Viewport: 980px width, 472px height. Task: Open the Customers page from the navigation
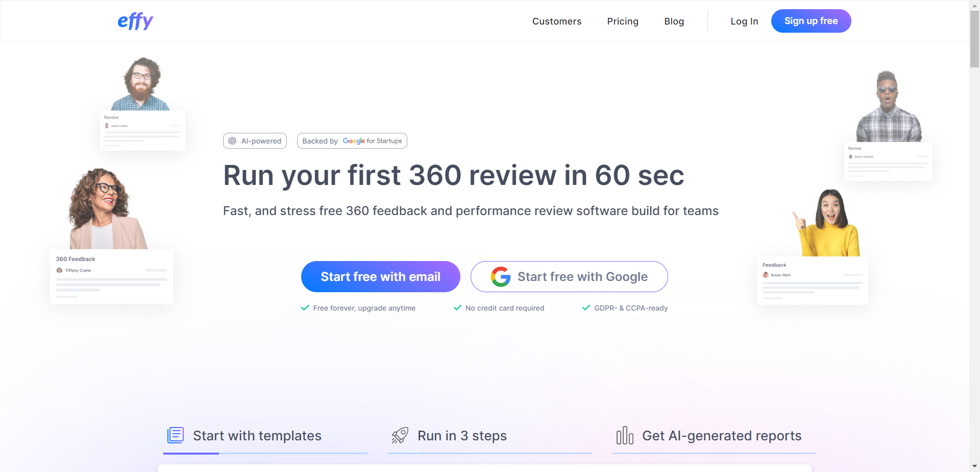[556, 21]
